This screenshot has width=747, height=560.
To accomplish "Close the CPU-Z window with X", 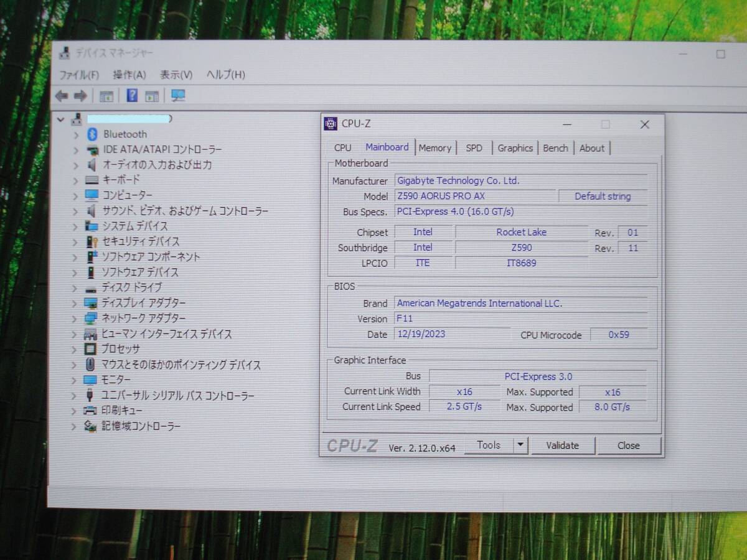I will tap(645, 124).
